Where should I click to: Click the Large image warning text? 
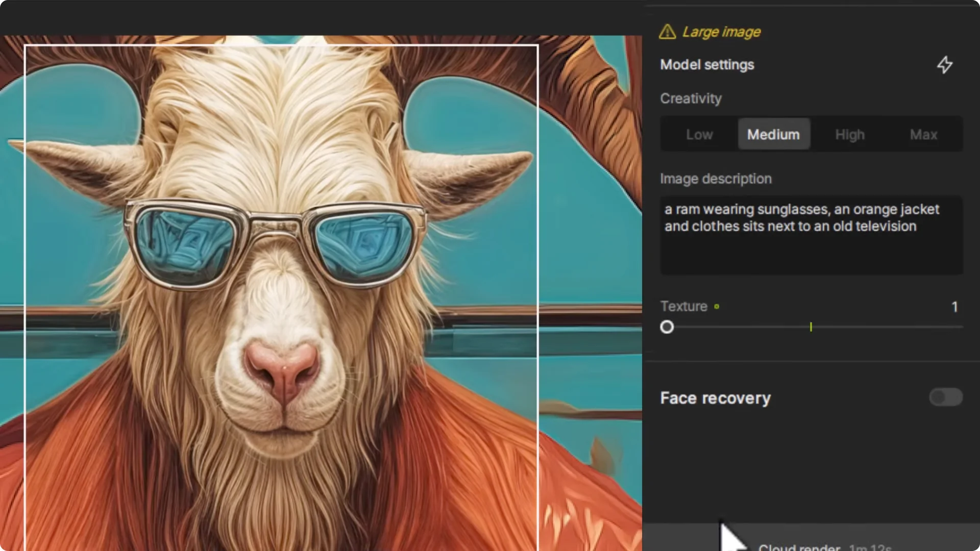[x=721, y=32]
